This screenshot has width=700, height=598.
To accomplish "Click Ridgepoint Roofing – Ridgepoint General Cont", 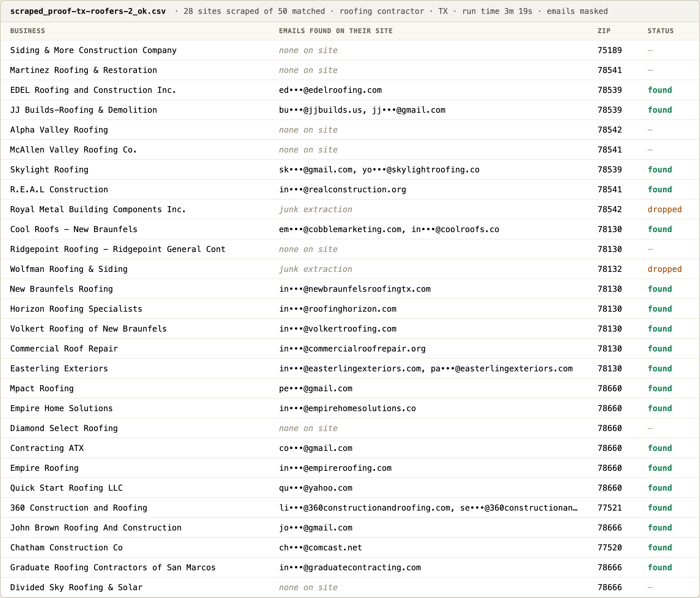I will click(x=117, y=250).
